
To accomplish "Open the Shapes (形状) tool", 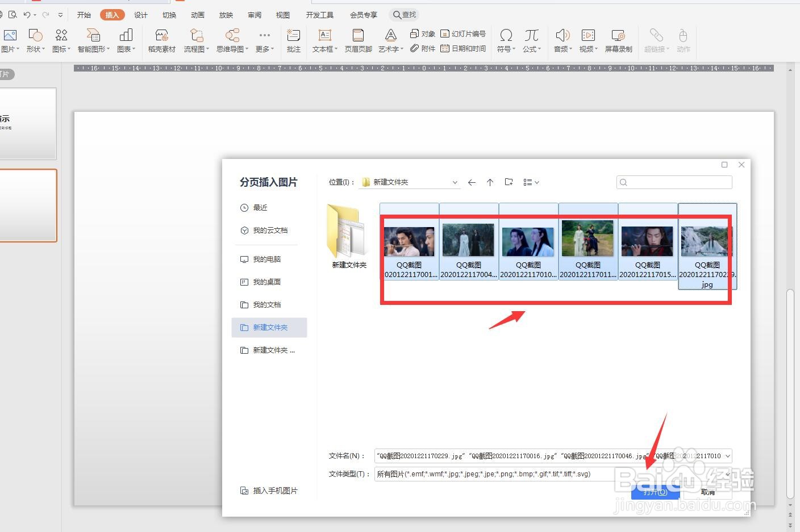I will [x=35, y=41].
